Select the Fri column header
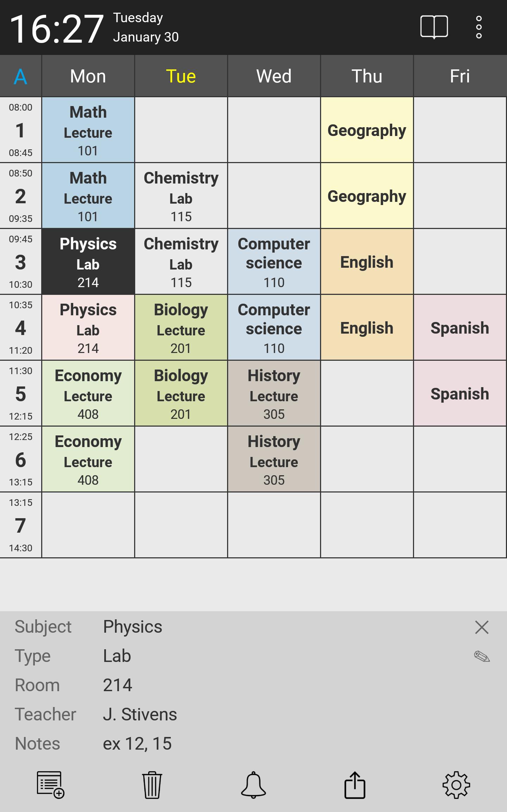 pyautogui.click(x=460, y=76)
